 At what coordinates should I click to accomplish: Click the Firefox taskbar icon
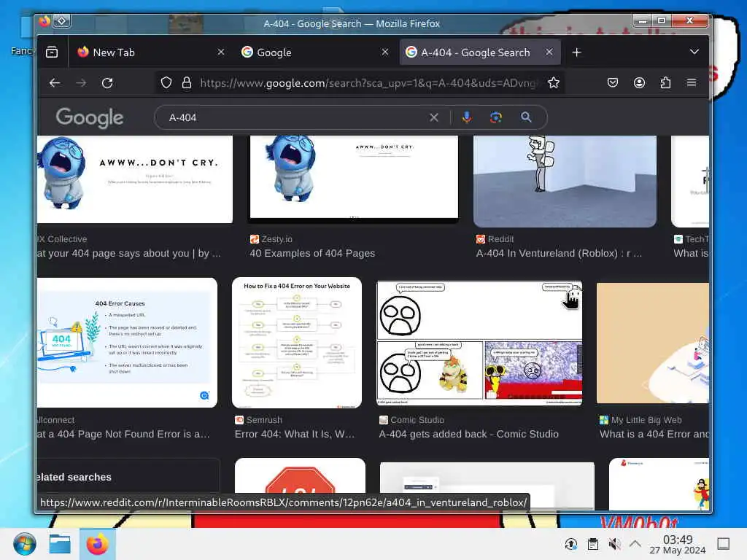tap(97, 544)
